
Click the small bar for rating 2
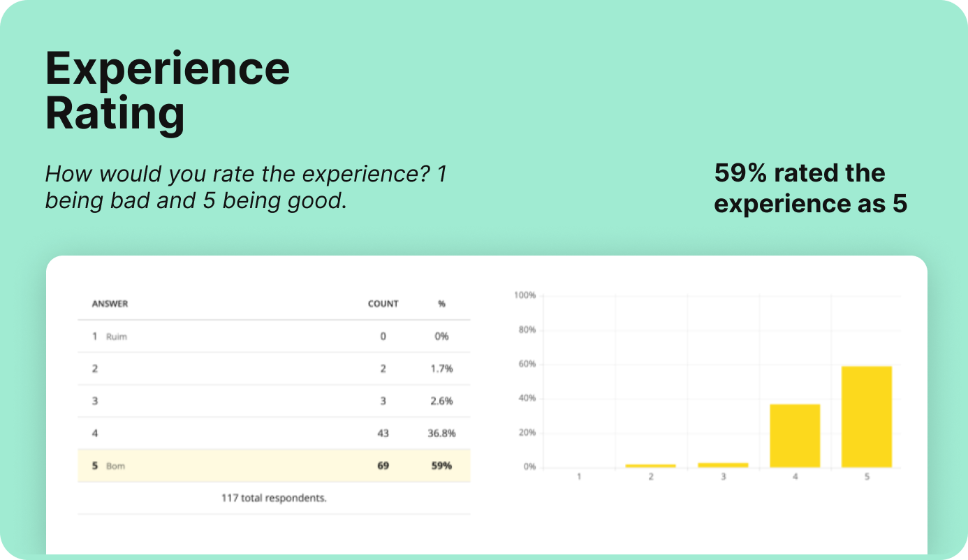(x=651, y=466)
